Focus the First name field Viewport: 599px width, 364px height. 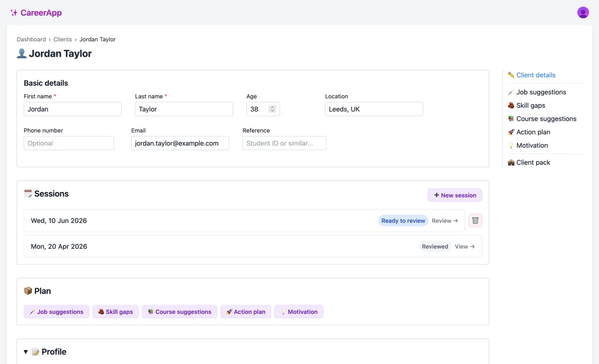click(73, 109)
